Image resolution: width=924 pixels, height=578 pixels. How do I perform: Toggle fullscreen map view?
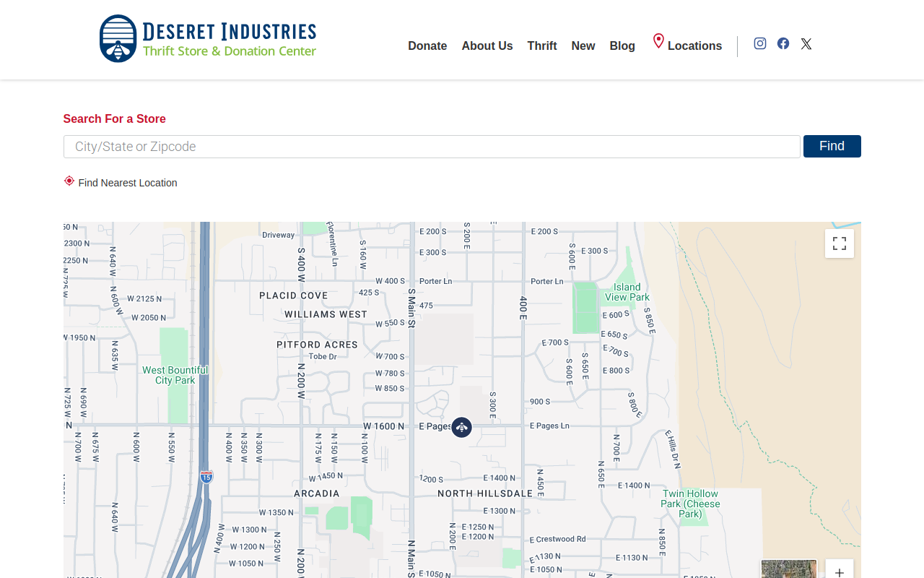pos(840,243)
